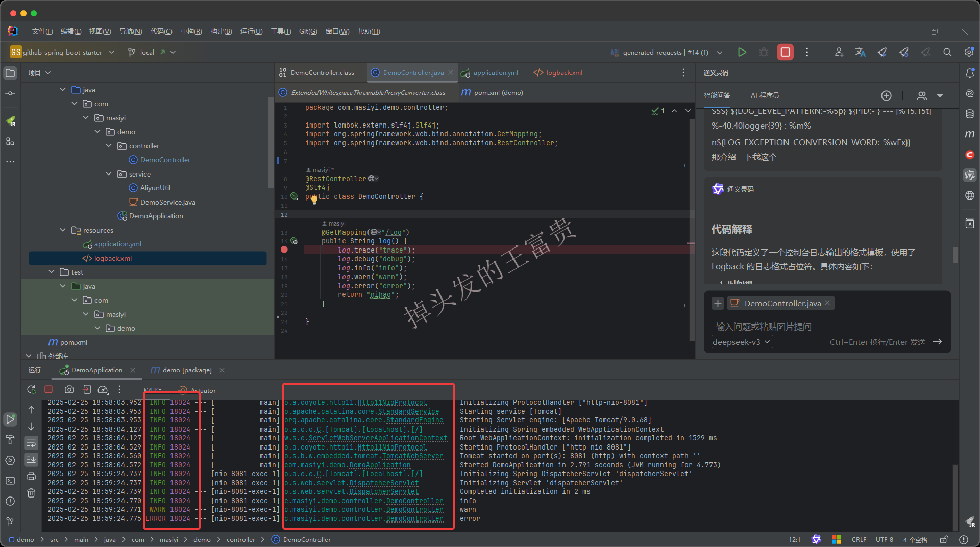
Task: Click UTF-8 encoding in status bar
Action: pos(885,539)
